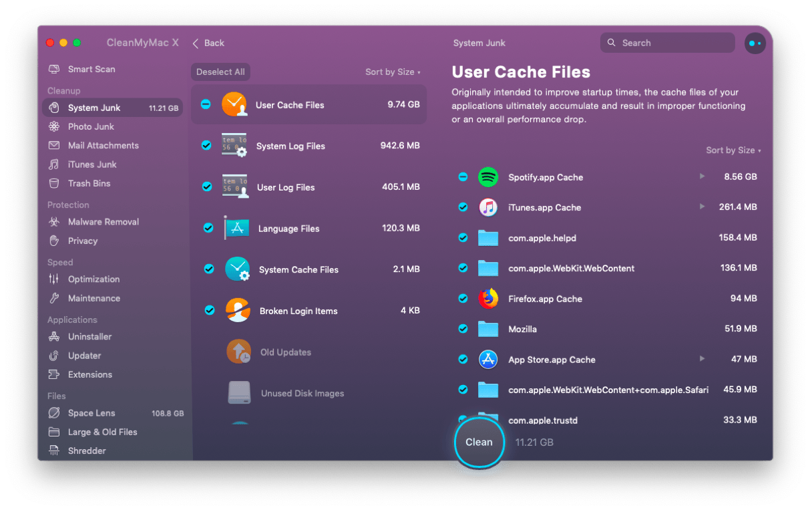This screenshot has width=812, height=508.
Task: Uncheck the Firefox.app Cache checkbox
Action: coord(463,299)
